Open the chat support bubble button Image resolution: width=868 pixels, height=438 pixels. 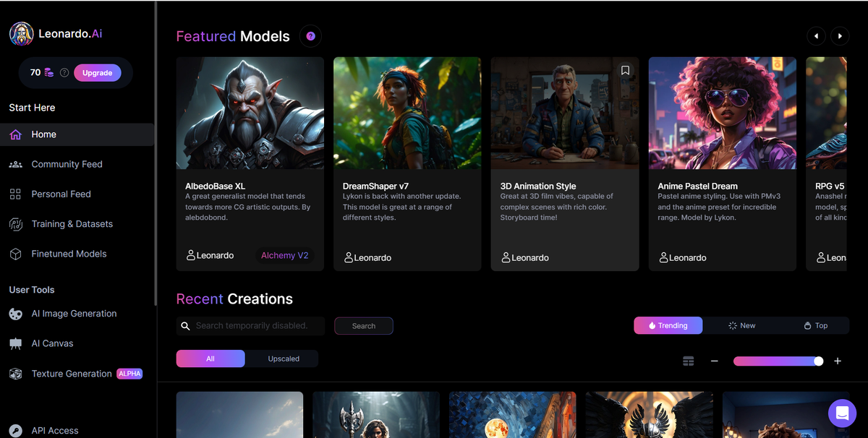[x=842, y=413]
